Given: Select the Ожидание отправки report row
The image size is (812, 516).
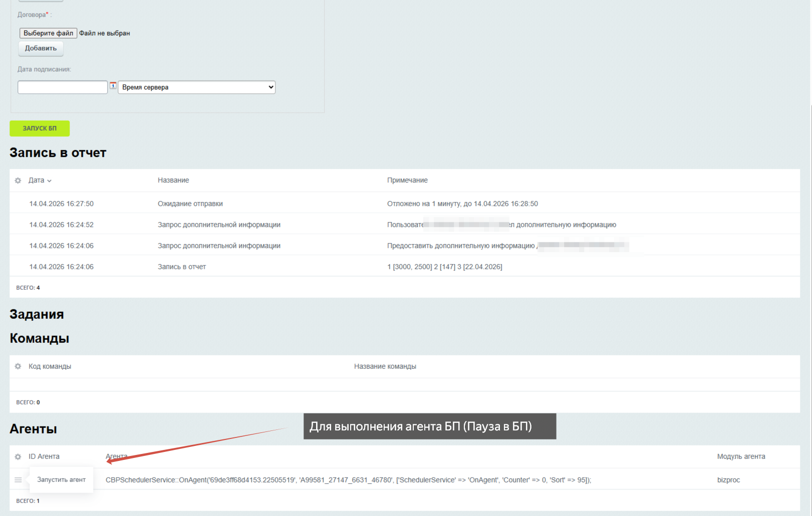Looking at the screenshot, I should [x=190, y=204].
